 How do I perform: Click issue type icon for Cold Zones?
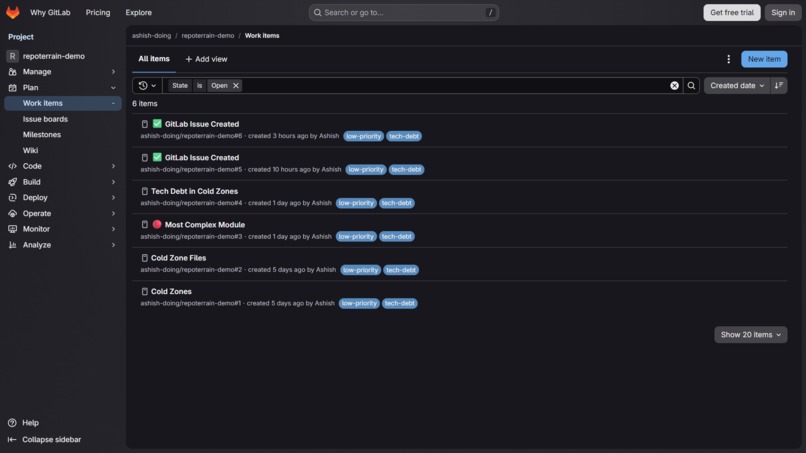click(144, 292)
